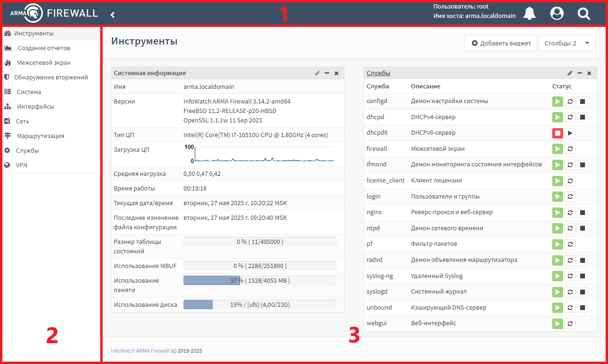The image size is (608, 364).
Task: Expand the Интерфейсы menu
Action: tap(51, 107)
